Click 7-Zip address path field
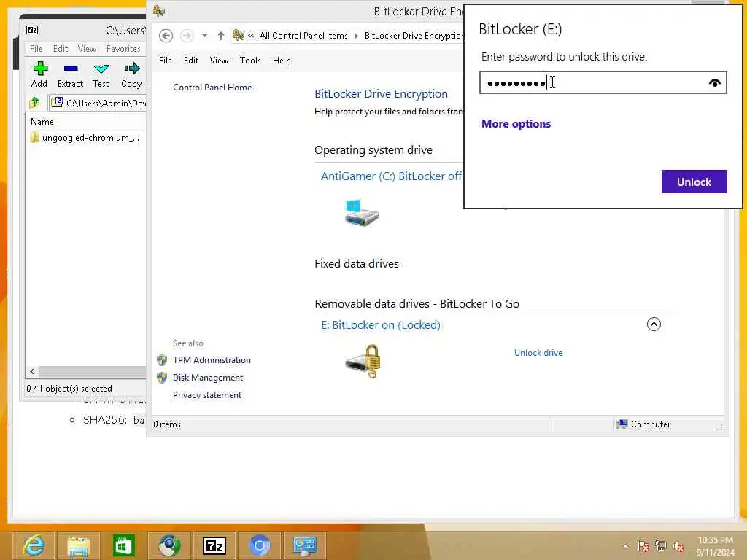747x560 pixels. (x=98, y=103)
